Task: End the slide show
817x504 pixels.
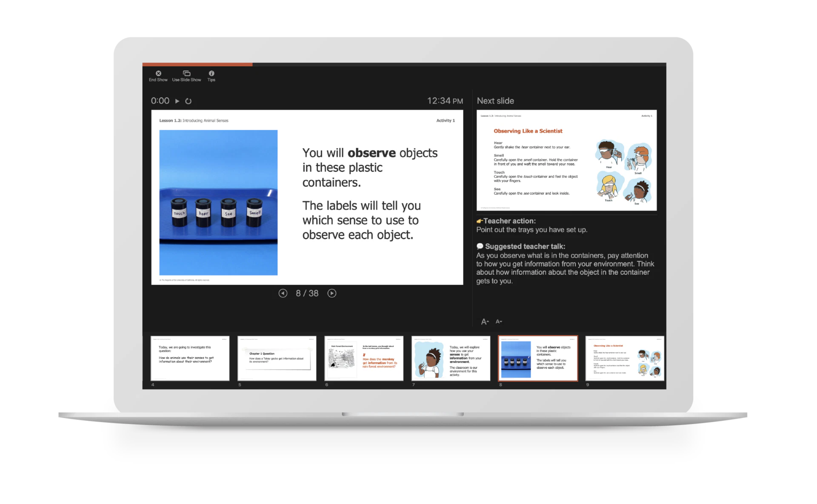Action: [x=157, y=77]
